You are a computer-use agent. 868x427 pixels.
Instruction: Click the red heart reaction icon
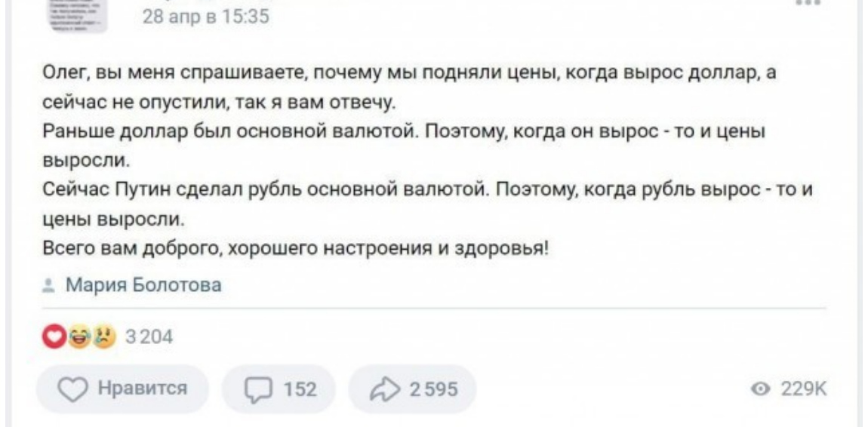[55, 336]
